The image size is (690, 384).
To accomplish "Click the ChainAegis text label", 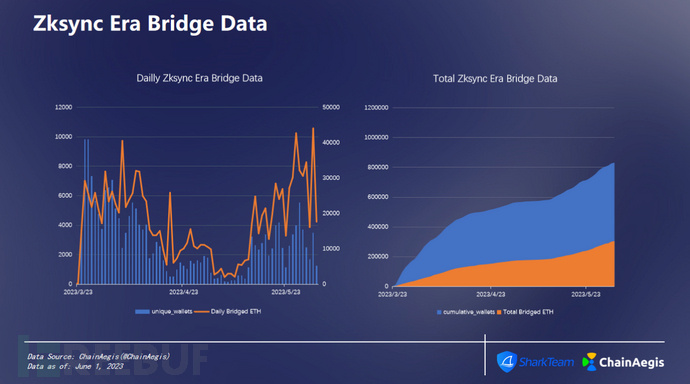I will tap(631, 362).
